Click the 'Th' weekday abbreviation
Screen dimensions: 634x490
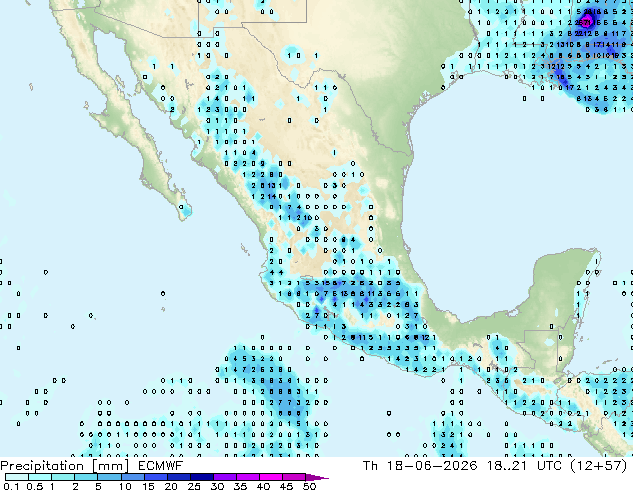click(x=370, y=466)
